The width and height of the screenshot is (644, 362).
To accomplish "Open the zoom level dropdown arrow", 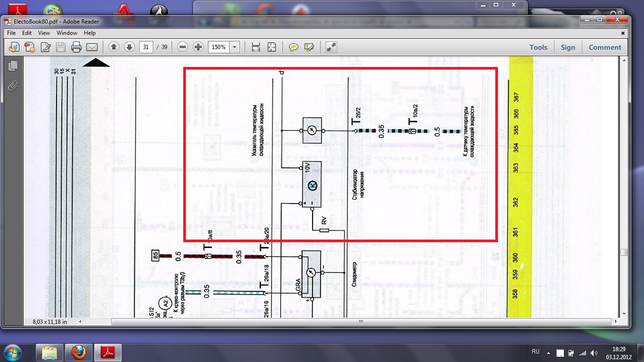I will click(x=235, y=47).
